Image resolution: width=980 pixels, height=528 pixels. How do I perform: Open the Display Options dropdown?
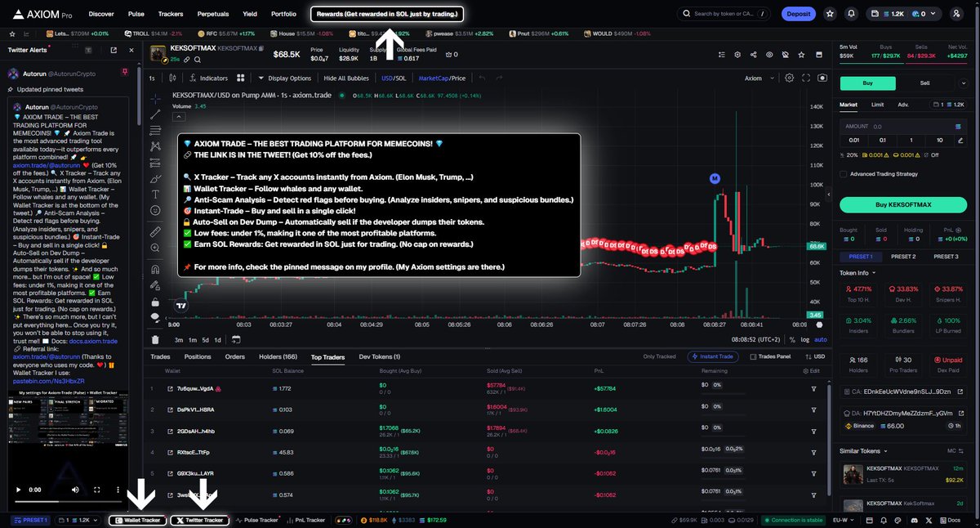pyautogui.click(x=284, y=78)
